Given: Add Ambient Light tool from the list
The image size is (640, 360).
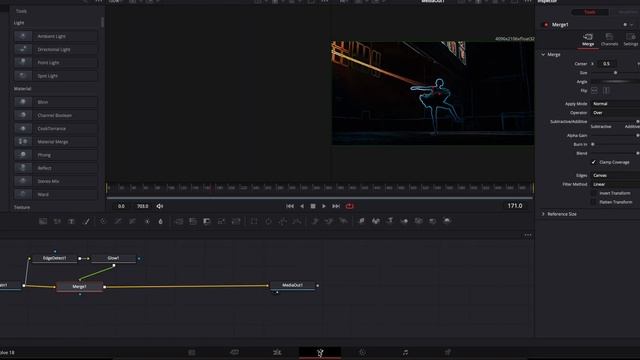Looking at the screenshot, I should coord(56,36).
